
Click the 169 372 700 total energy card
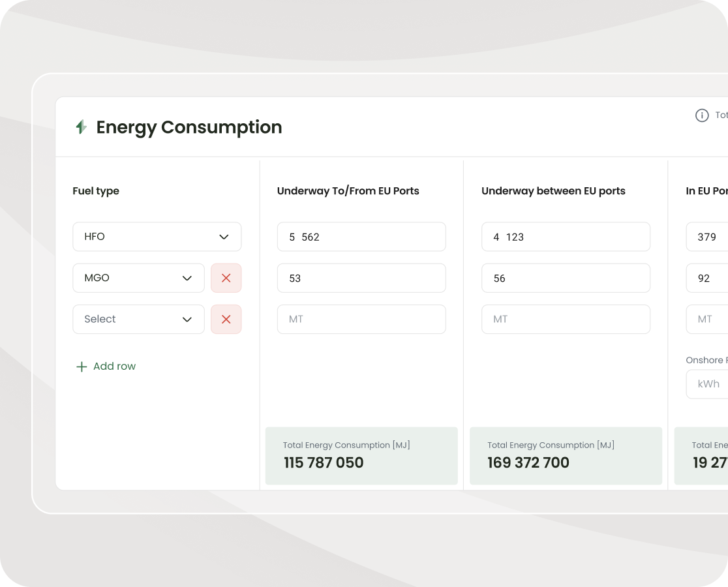click(x=565, y=455)
